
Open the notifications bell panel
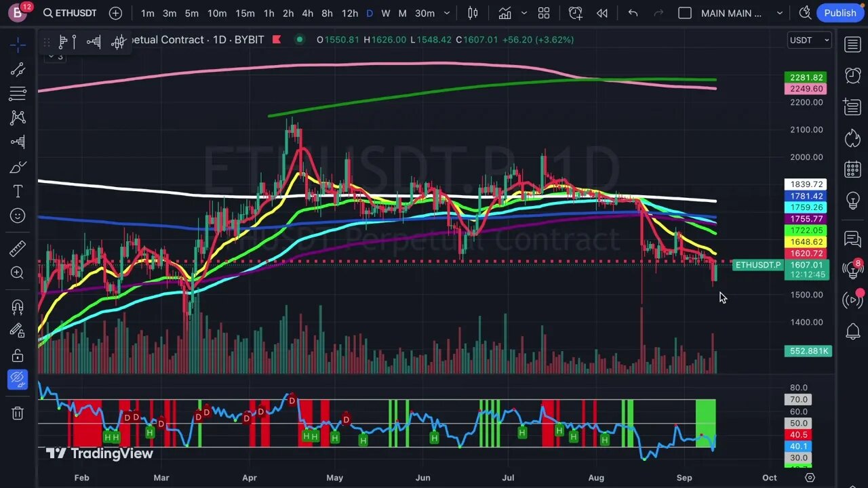[852, 331]
